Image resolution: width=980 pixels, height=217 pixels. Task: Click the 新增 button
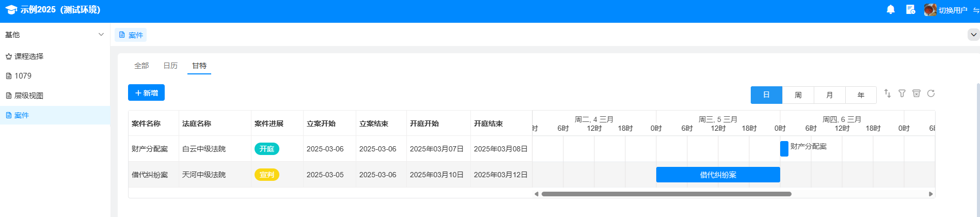pos(146,93)
